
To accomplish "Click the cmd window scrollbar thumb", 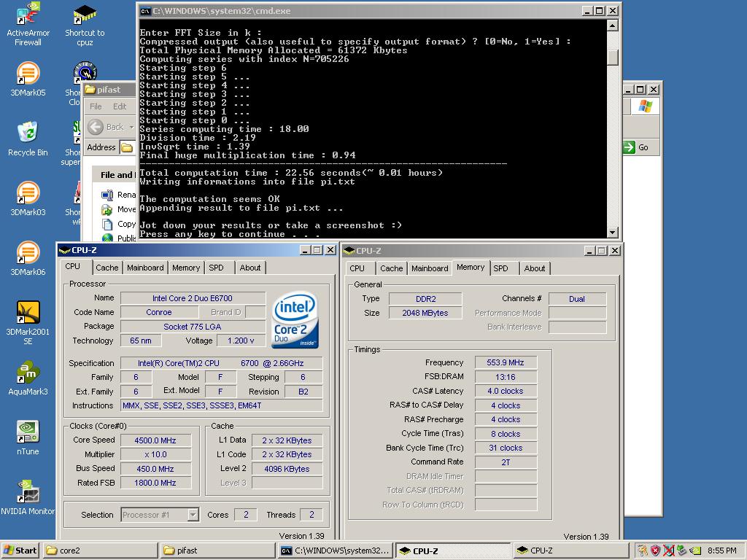I will (x=613, y=58).
